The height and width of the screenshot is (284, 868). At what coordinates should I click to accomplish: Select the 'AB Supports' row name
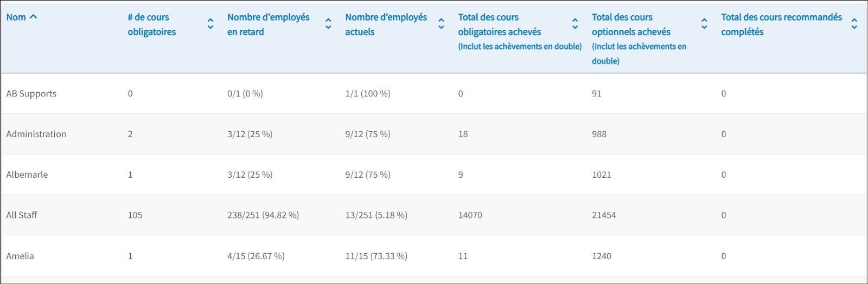31,94
